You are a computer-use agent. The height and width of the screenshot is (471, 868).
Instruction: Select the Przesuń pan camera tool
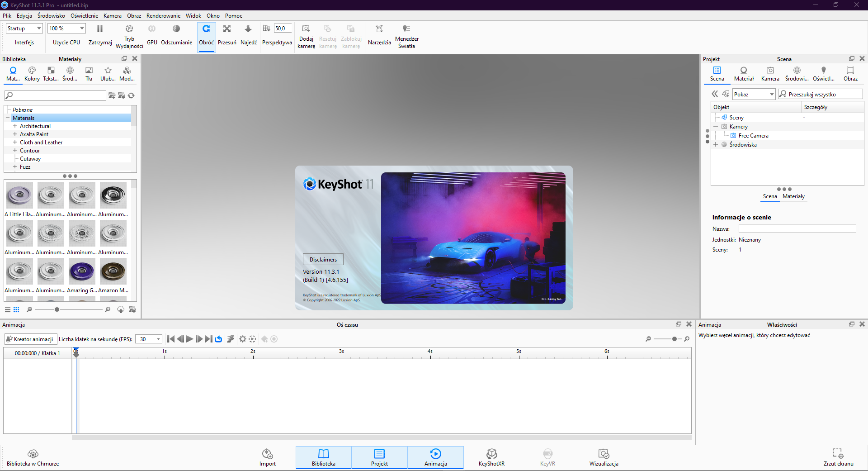[x=227, y=35]
